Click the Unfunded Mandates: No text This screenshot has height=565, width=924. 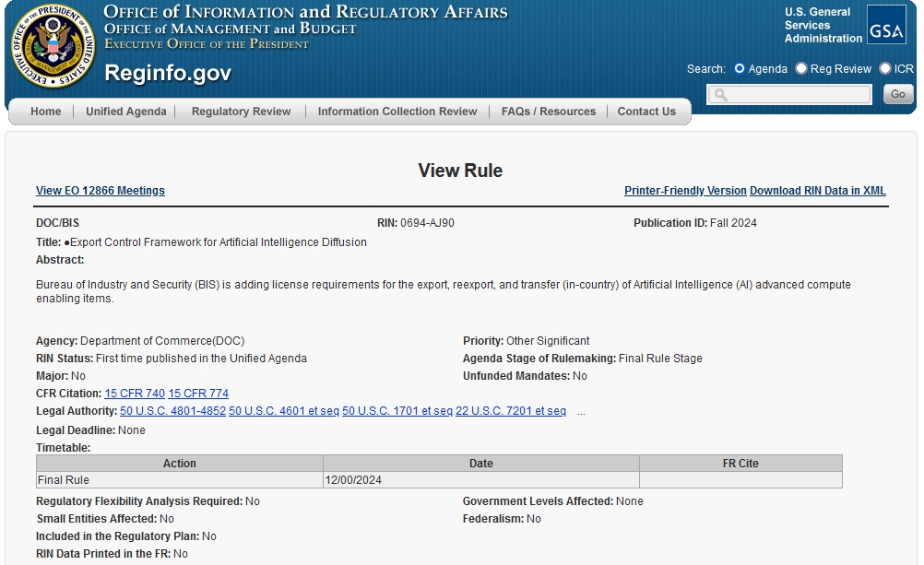[525, 376]
